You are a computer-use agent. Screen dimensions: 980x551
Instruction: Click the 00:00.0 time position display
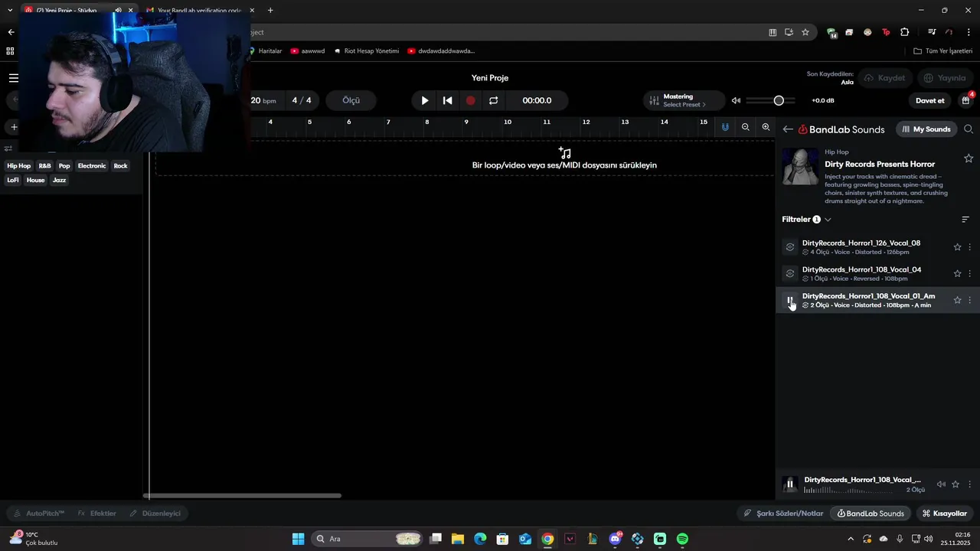coord(537,100)
